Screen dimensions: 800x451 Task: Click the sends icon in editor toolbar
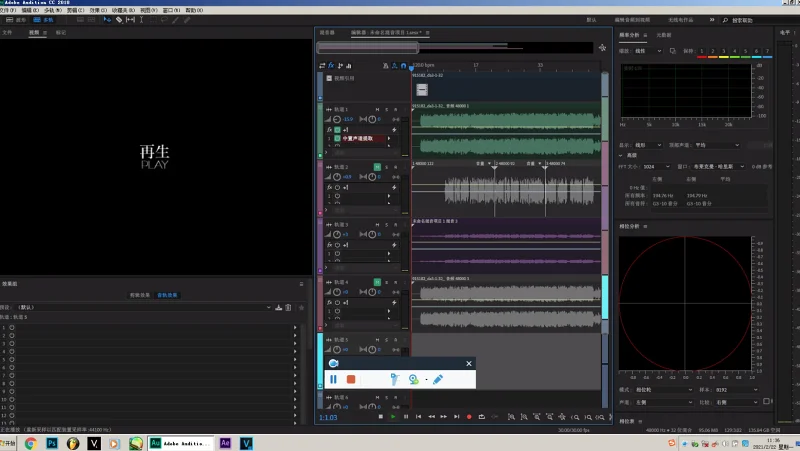(x=340, y=65)
